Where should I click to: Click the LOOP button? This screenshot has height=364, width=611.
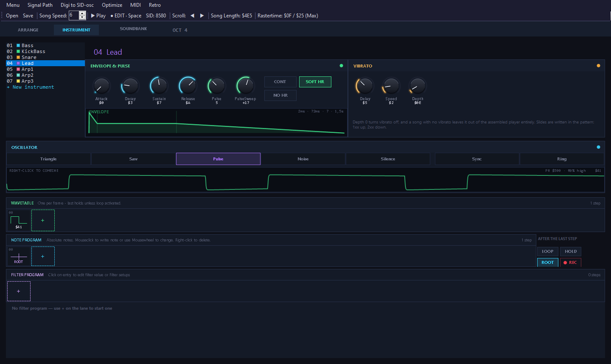click(548, 252)
